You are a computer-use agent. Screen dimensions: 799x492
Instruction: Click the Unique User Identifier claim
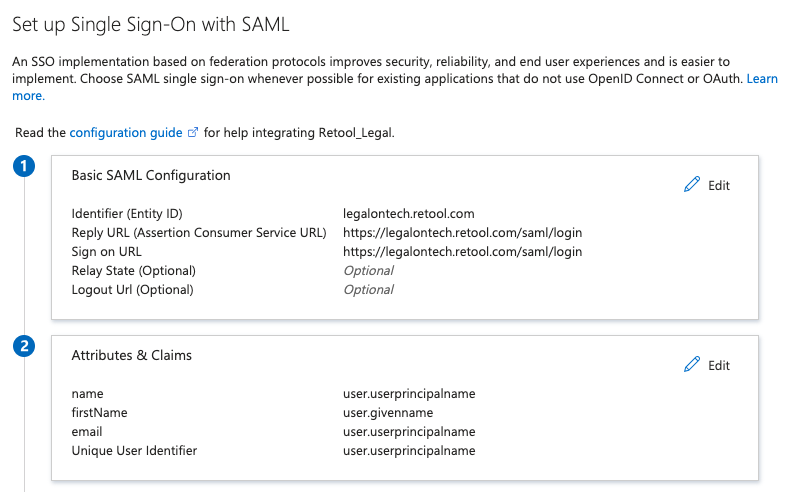(x=134, y=450)
